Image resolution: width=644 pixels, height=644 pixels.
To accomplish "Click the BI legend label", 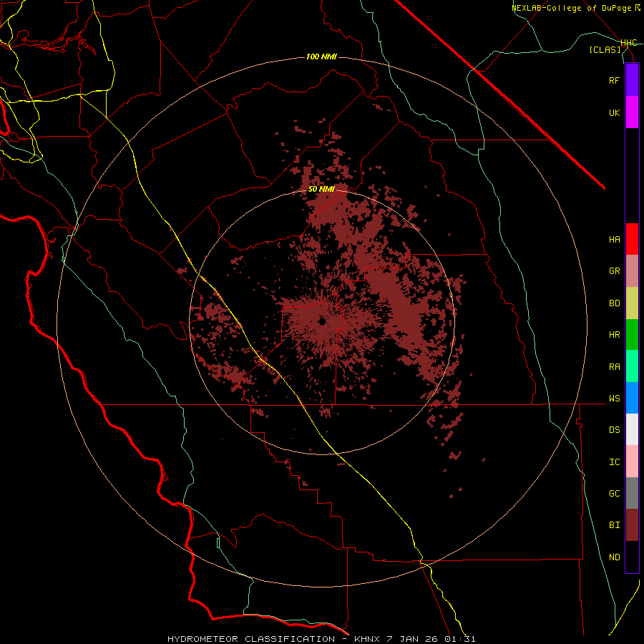I will point(614,525).
